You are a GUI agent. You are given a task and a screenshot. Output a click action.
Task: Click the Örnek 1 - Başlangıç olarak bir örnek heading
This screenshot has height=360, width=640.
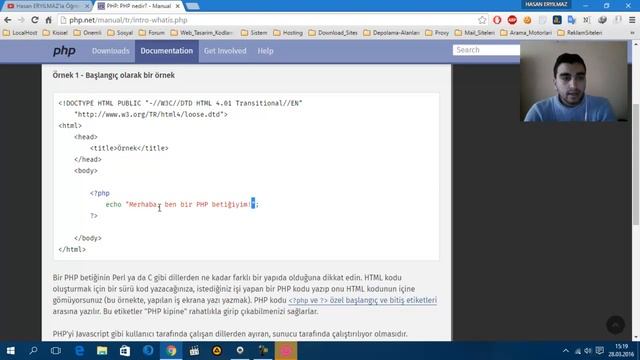(113, 75)
